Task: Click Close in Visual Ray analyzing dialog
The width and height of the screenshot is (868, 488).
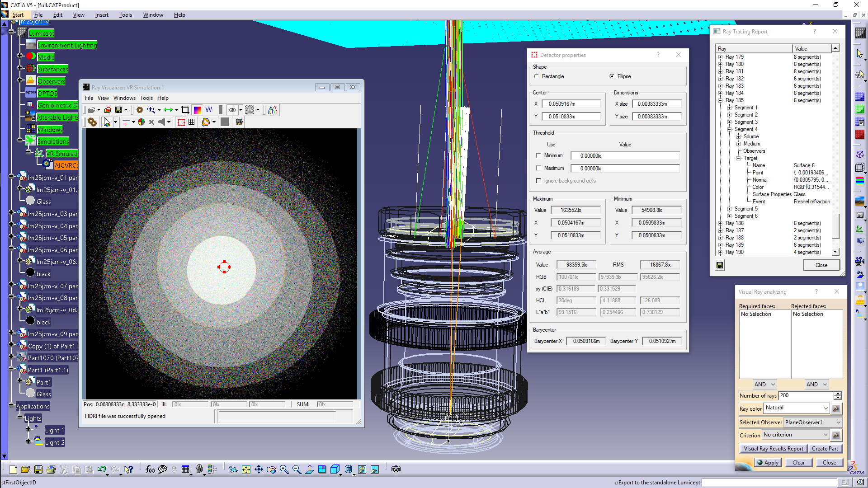Action: tap(829, 462)
